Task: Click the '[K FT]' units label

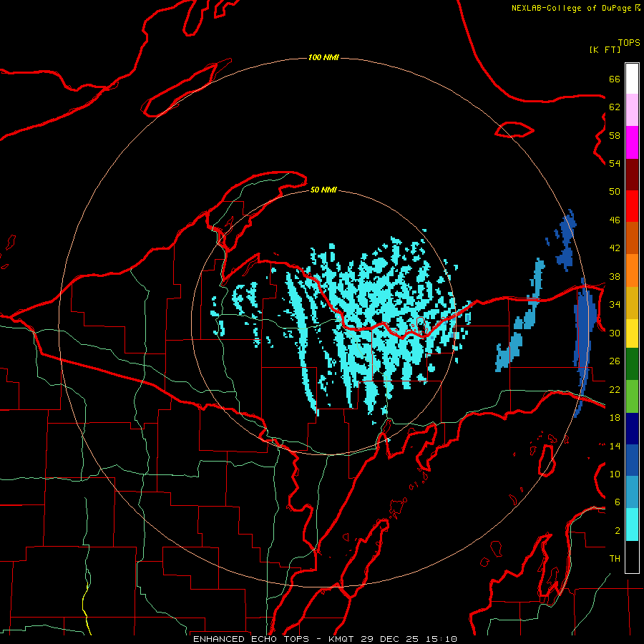Action: click(x=605, y=49)
